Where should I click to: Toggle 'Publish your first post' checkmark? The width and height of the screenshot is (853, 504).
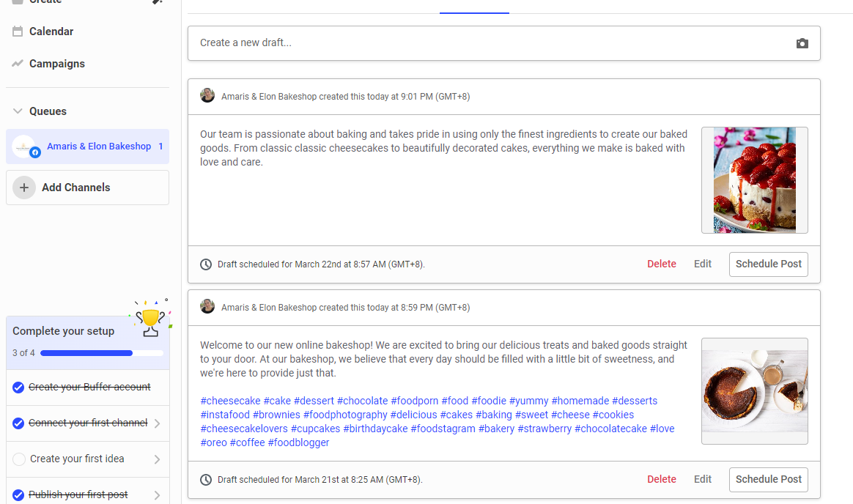pyautogui.click(x=18, y=495)
